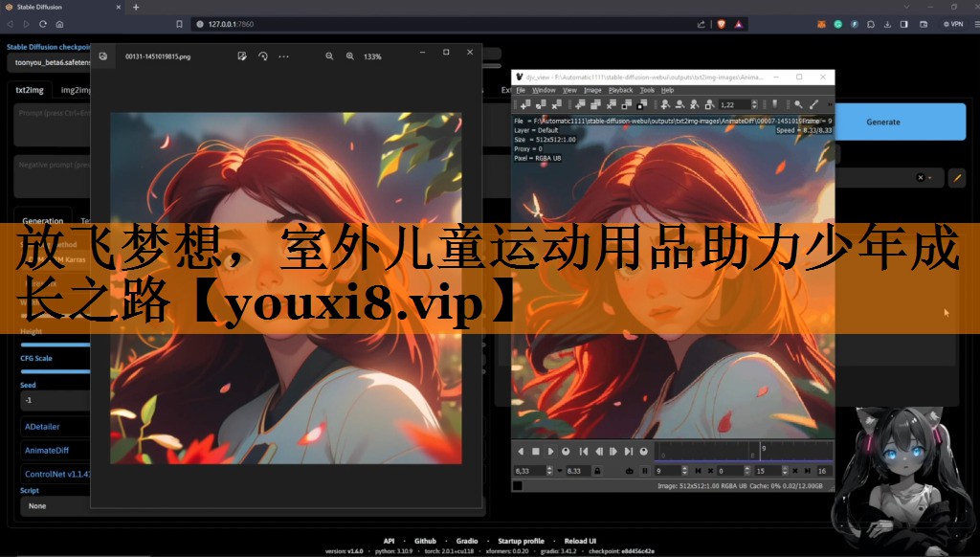This screenshot has height=557, width=980.
Task: Click the edit image icon in Photos viewer
Action: 242,56
